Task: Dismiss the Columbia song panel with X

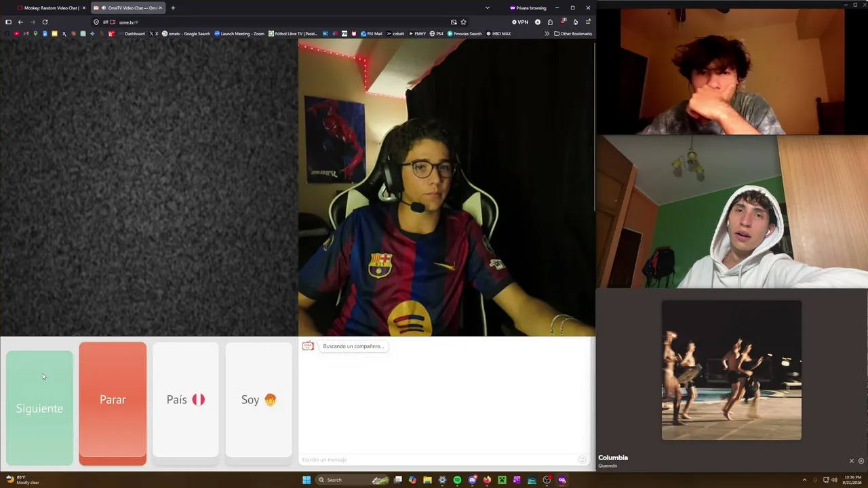Action: pyautogui.click(x=852, y=461)
